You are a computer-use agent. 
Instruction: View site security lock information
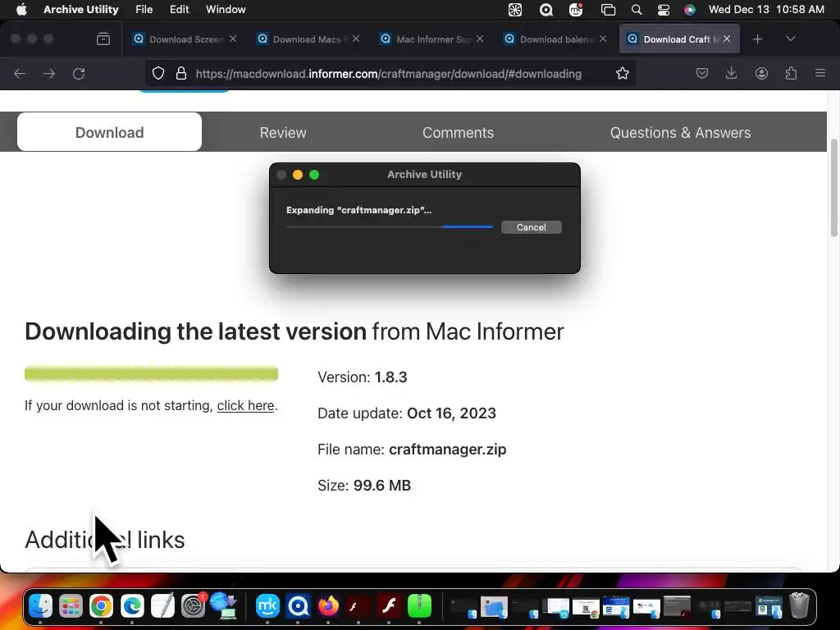tap(181, 73)
